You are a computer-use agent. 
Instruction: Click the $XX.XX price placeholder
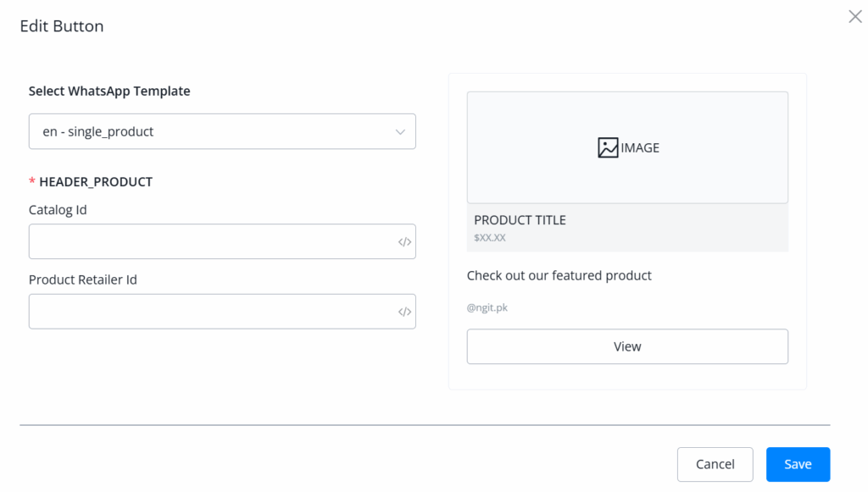point(490,238)
